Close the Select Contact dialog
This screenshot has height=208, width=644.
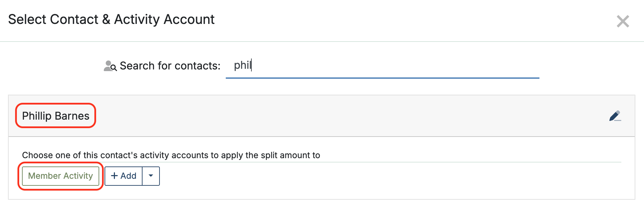pyautogui.click(x=623, y=21)
